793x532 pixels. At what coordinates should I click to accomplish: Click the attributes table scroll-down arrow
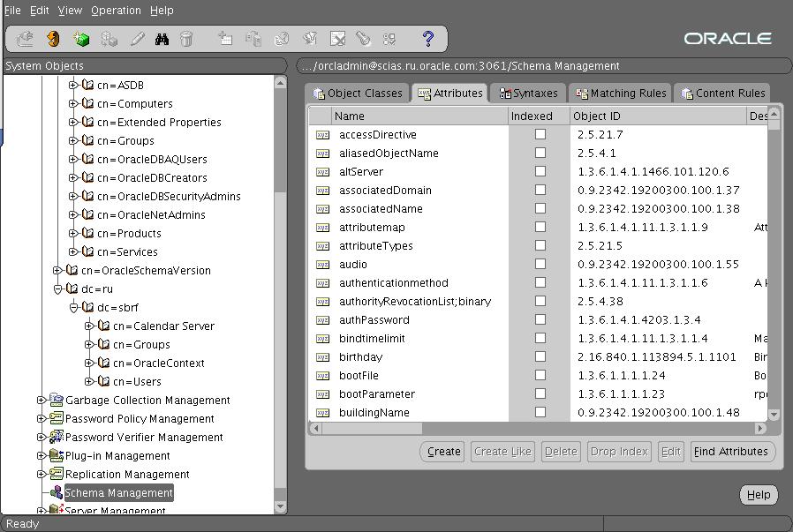774,415
